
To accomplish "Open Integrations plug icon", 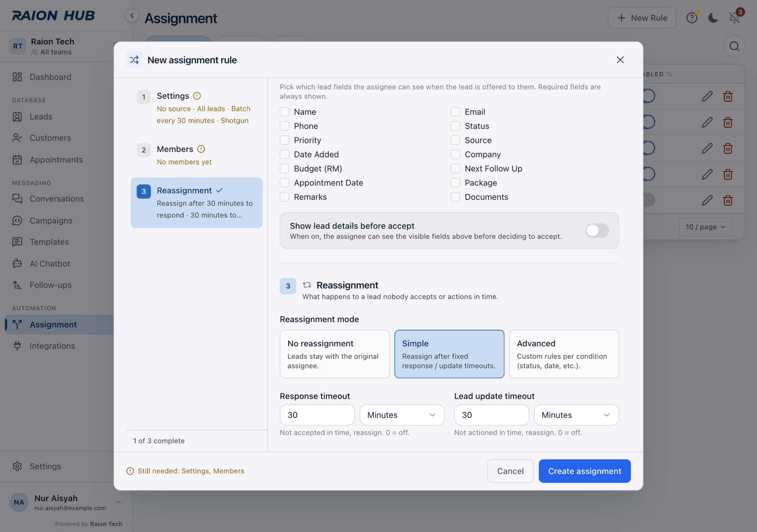I will 18,346.
